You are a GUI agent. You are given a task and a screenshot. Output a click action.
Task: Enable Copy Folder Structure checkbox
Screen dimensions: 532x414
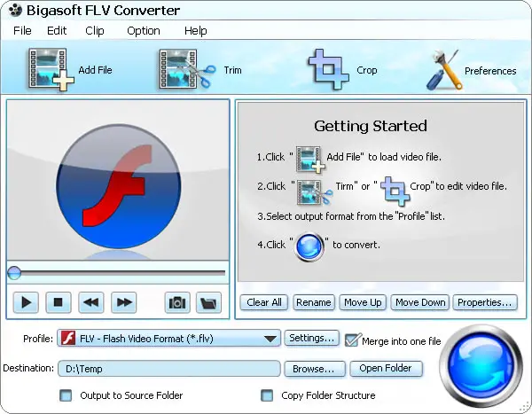pyautogui.click(x=267, y=395)
